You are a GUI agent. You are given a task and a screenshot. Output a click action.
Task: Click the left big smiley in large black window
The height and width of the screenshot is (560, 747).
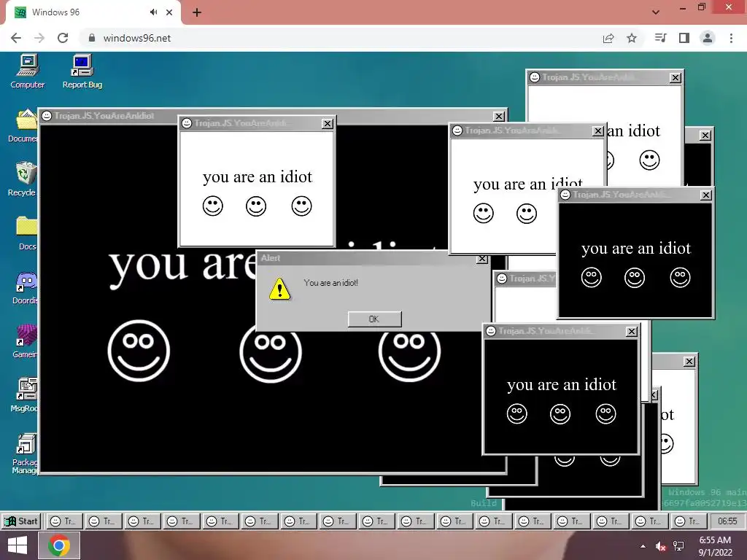click(x=139, y=351)
